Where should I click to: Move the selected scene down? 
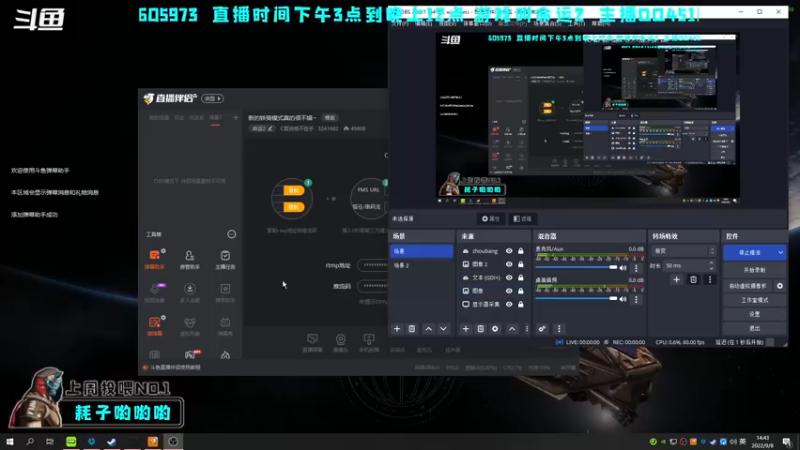(x=443, y=329)
